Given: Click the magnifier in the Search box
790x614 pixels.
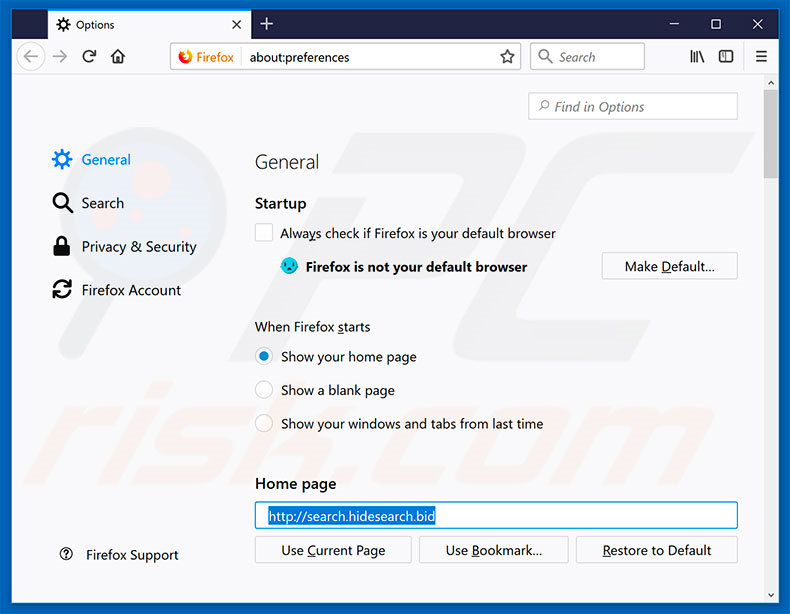Looking at the screenshot, I should coord(545,56).
